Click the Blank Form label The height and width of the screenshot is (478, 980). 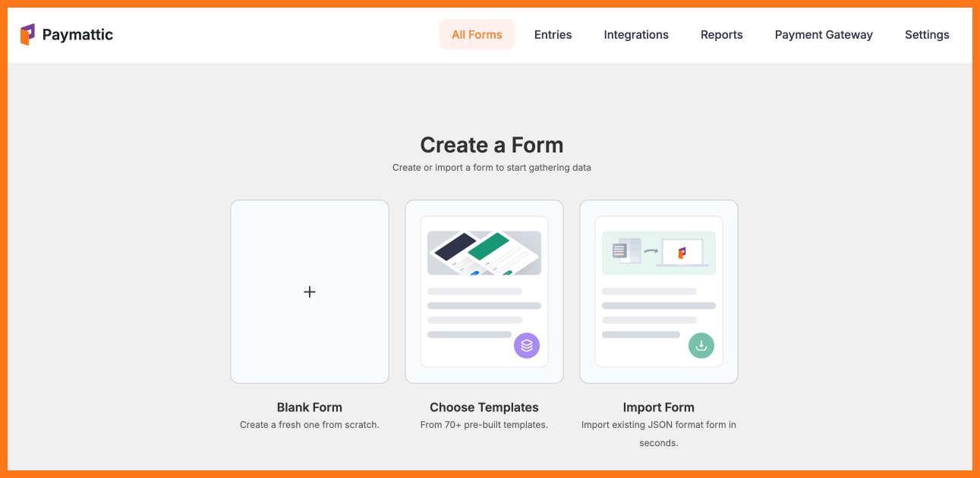(310, 407)
